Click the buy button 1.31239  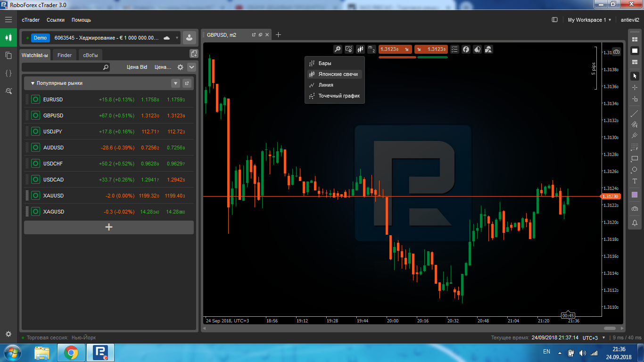[x=431, y=49]
